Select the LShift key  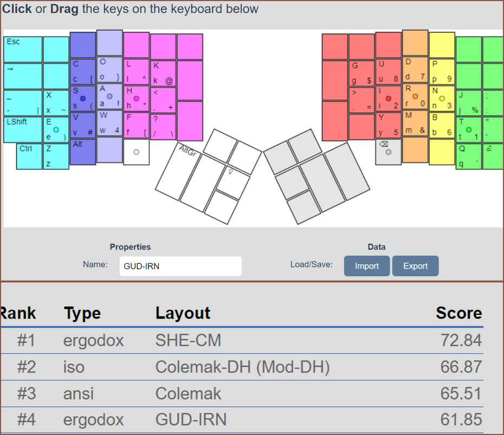pyautogui.click(x=23, y=129)
